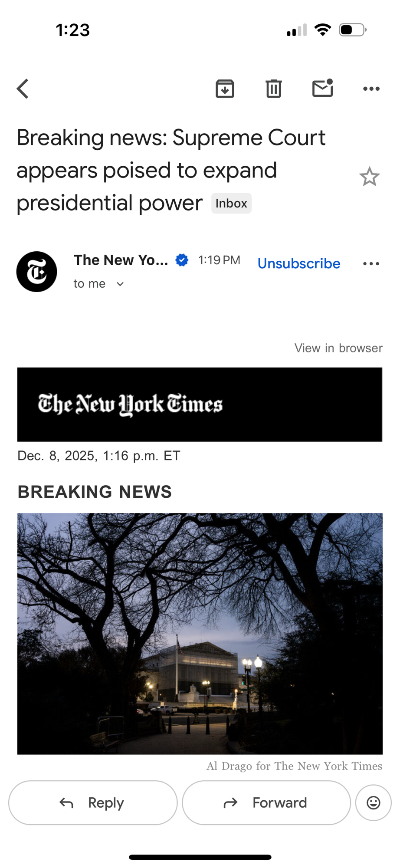Tap The New Yo... sender name
This screenshot has width=400, height=868.
pos(121,260)
